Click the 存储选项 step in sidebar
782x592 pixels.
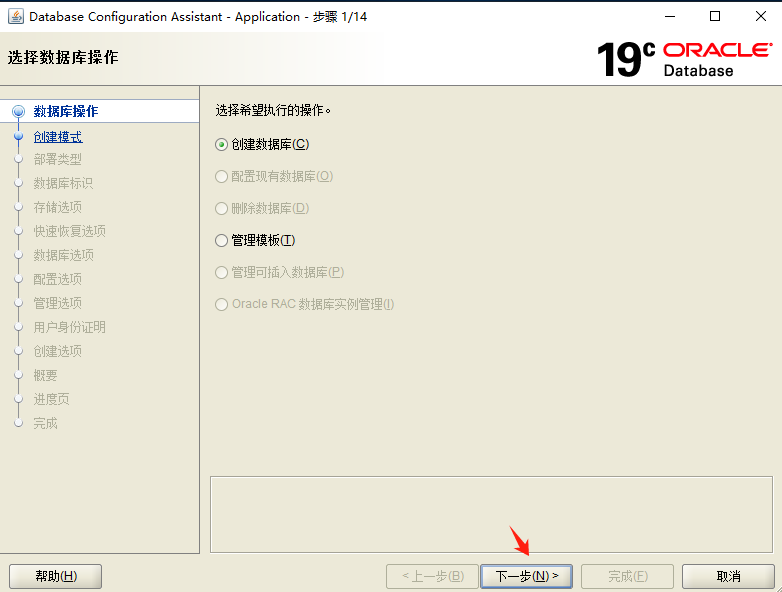pos(57,207)
